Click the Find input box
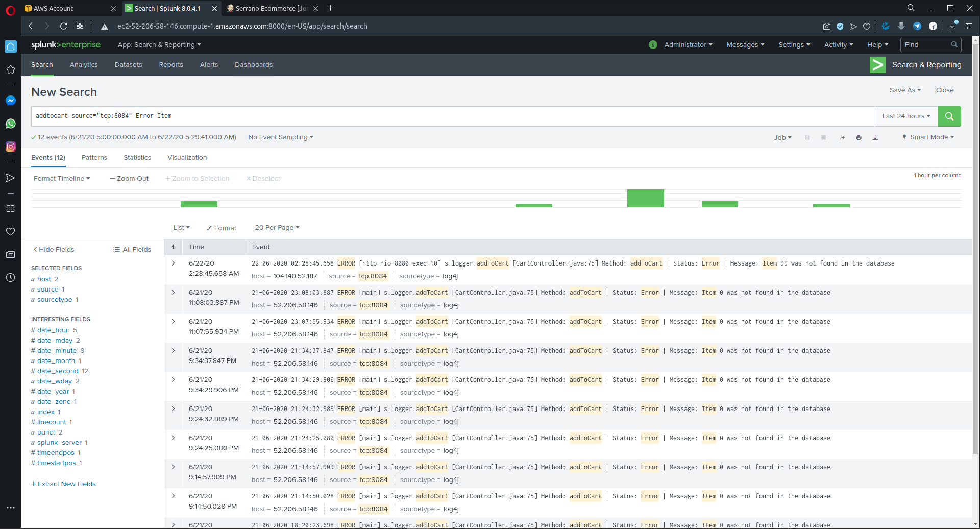The height and width of the screenshot is (529, 980). click(930, 45)
